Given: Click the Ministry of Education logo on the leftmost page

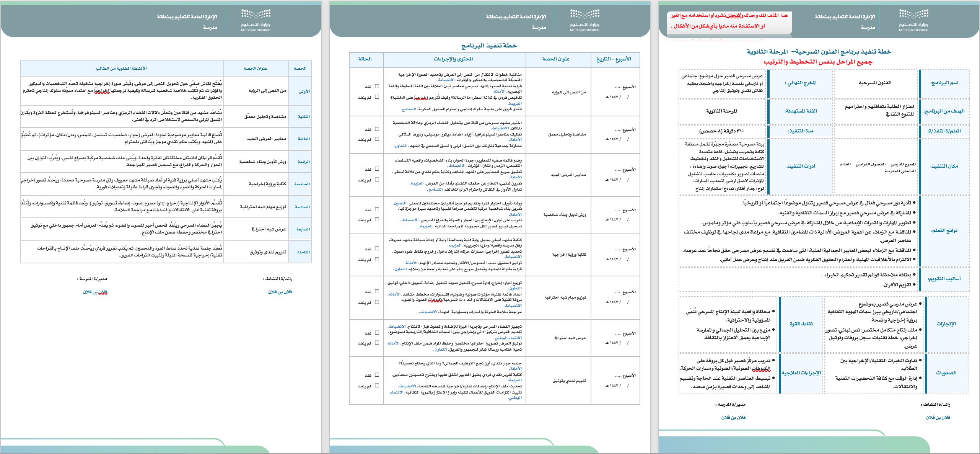Looking at the screenshot, I should pyautogui.click(x=256, y=20).
